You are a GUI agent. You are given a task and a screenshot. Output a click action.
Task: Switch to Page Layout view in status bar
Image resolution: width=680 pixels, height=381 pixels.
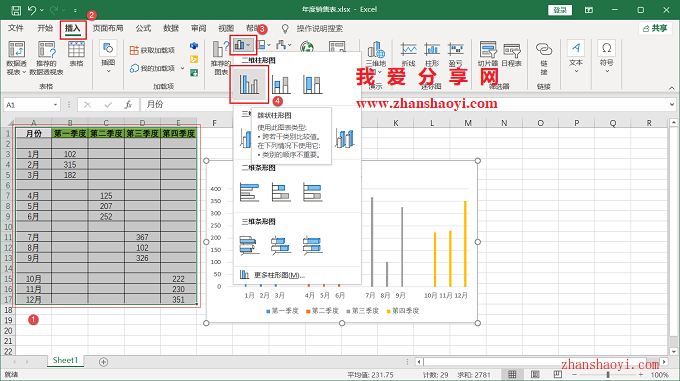(x=535, y=374)
